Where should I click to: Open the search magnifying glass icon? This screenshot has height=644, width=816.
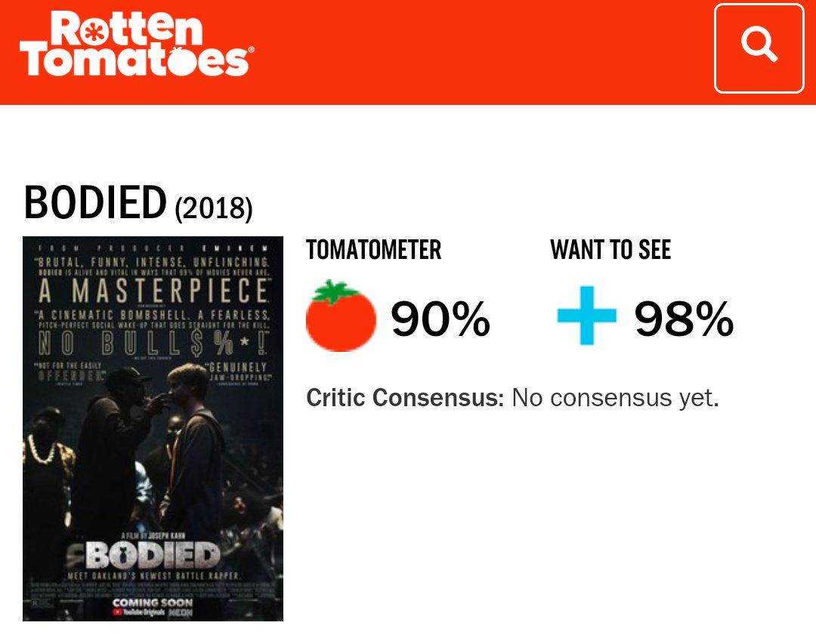point(759,47)
